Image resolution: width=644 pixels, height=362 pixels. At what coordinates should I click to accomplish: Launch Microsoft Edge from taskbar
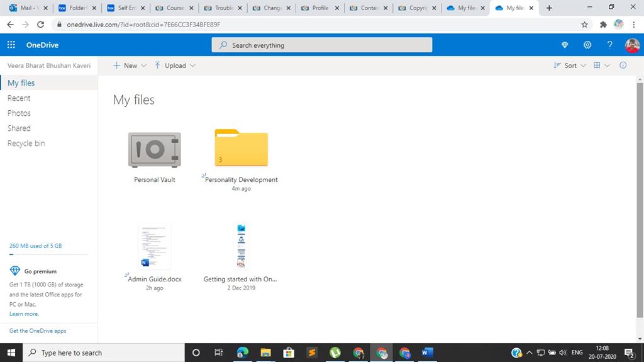tap(242, 353)
